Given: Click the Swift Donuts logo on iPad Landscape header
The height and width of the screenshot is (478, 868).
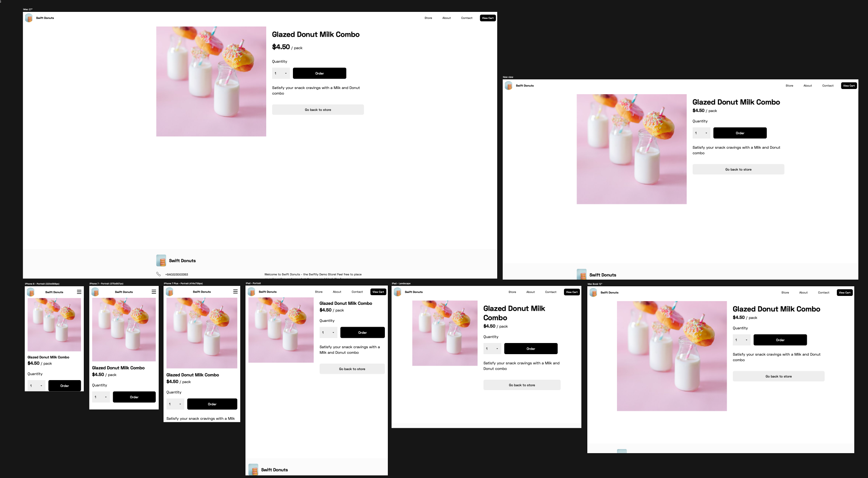Looking at the screenshot, I should [398, 292].
